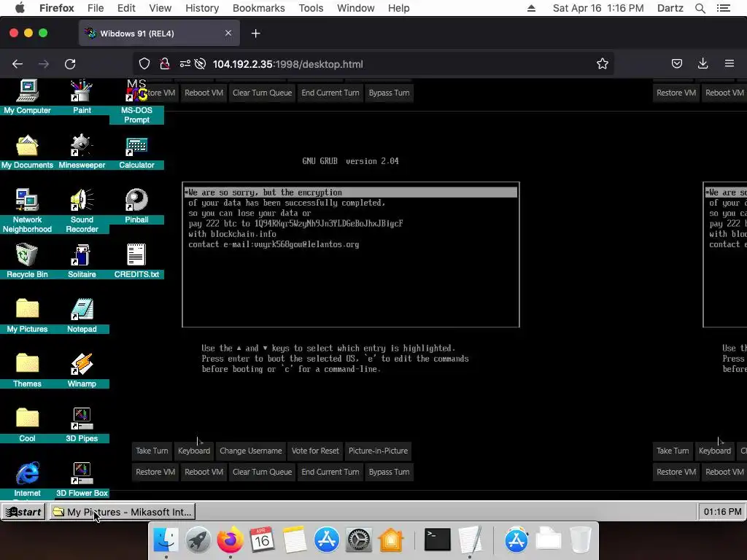Open the Firefox File menu
The image size is (747, 560).
96,8
